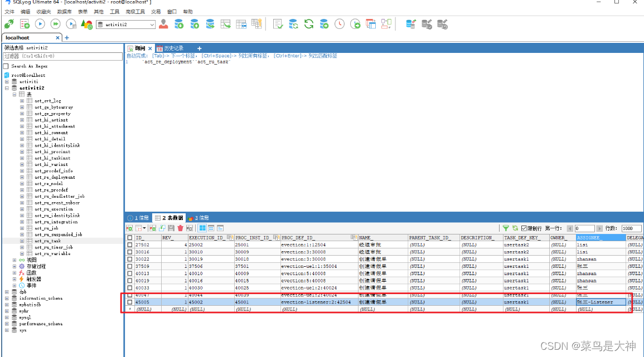The height and width of the screenshot is (357, 644).
Task: Sort by the ASSIGNEE_ column header
Action: pos(600,238)
